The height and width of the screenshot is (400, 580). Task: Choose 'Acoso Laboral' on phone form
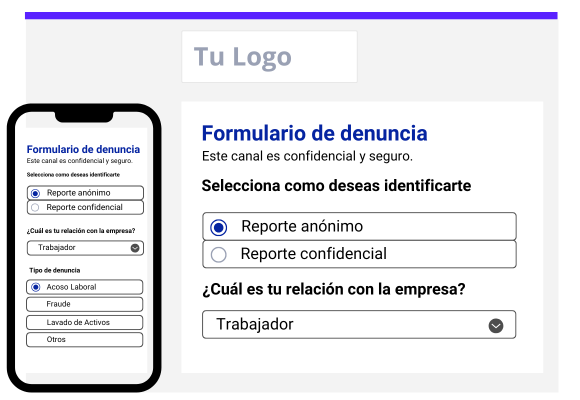pyautogui.click(x=85, y=287)
